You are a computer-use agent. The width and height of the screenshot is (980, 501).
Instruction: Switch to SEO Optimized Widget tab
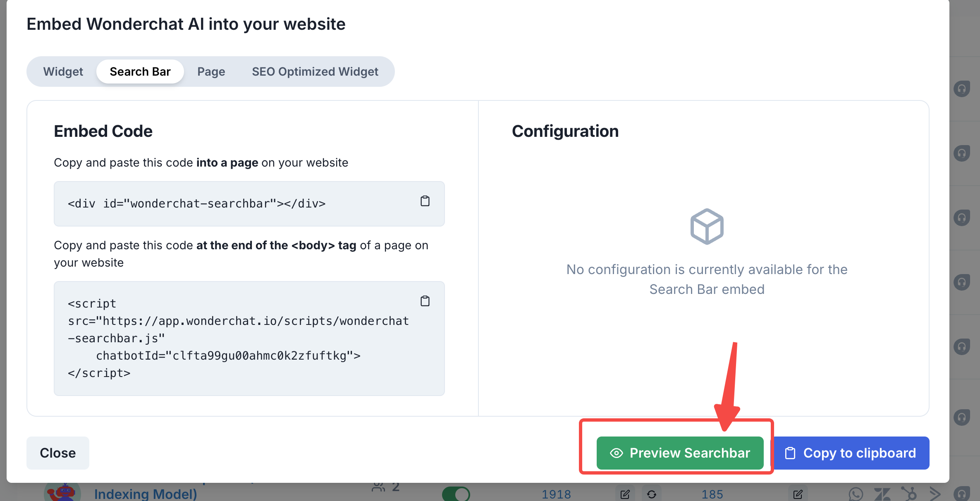coord(315,72)
